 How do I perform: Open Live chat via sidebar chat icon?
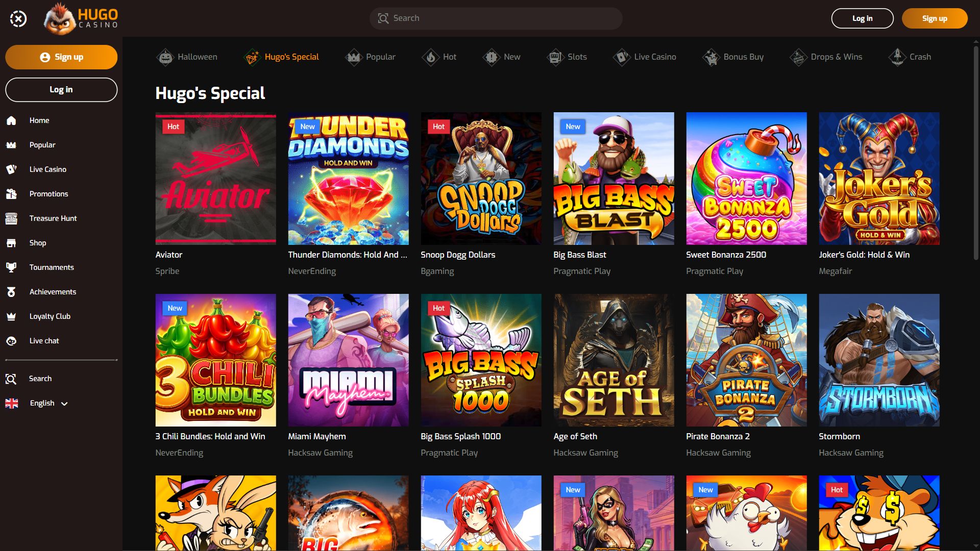coord(11,341)
